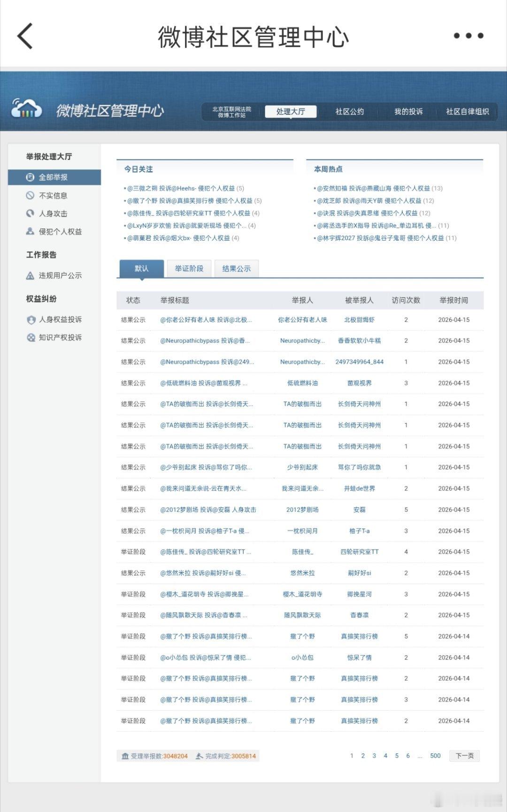Go to page 3
The width and height of the screenshot is (507, 812).
pyautogui.click(x=374, y=756)
